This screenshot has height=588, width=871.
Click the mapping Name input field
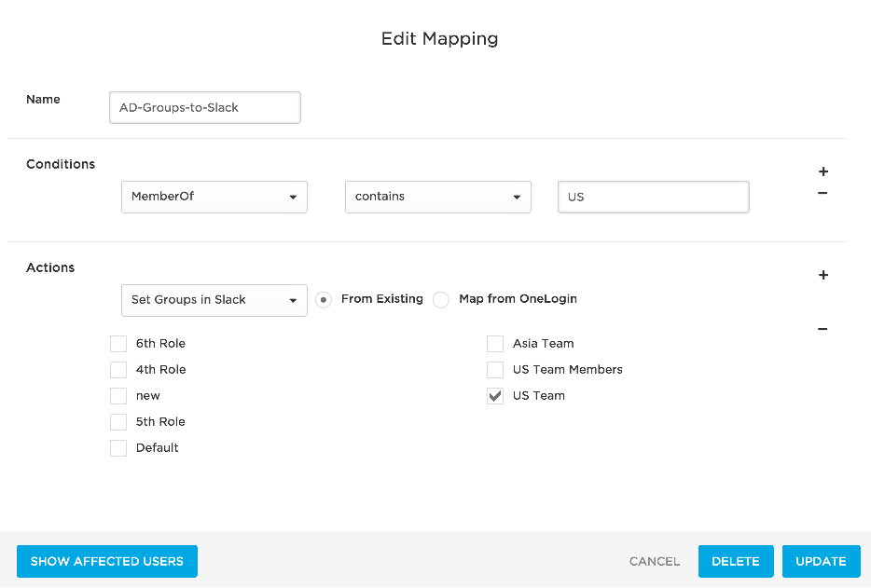pyautogui.click(x=205, y=108)
